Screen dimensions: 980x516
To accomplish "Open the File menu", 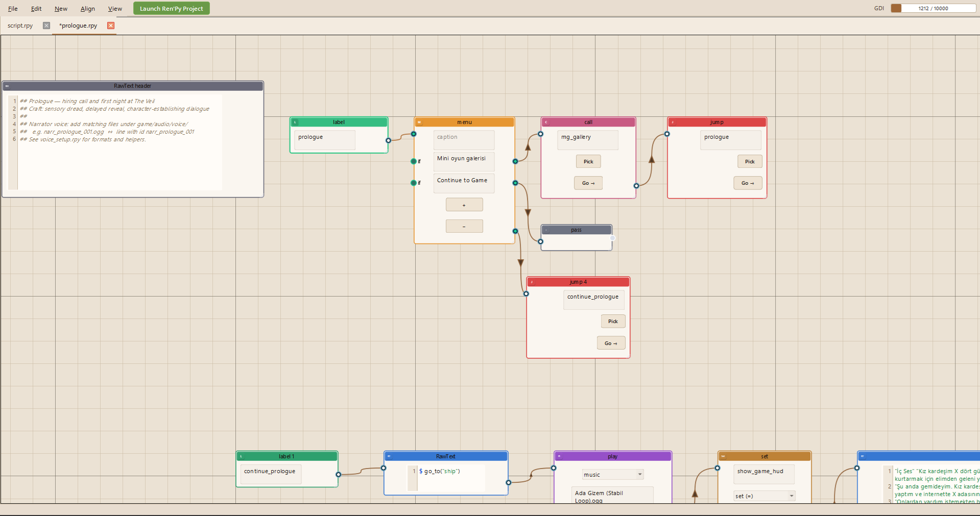I will pyautogui.click(x=13, y=9).
